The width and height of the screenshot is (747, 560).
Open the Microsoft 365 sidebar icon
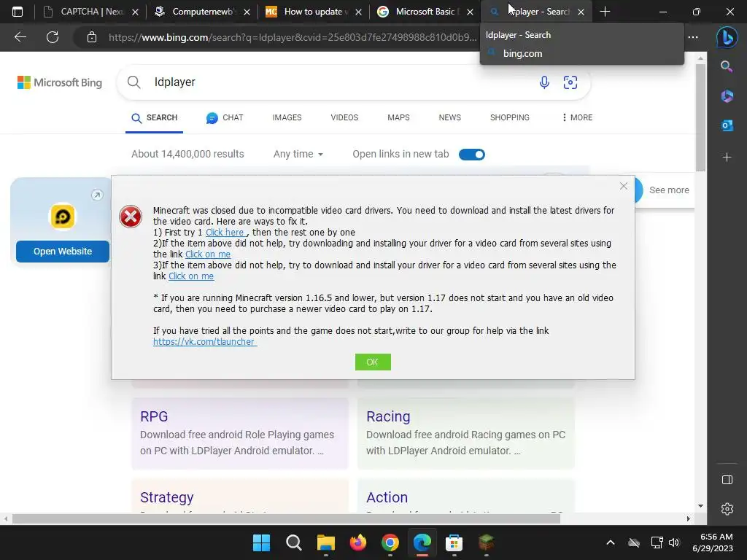click(x=727, y=96)
